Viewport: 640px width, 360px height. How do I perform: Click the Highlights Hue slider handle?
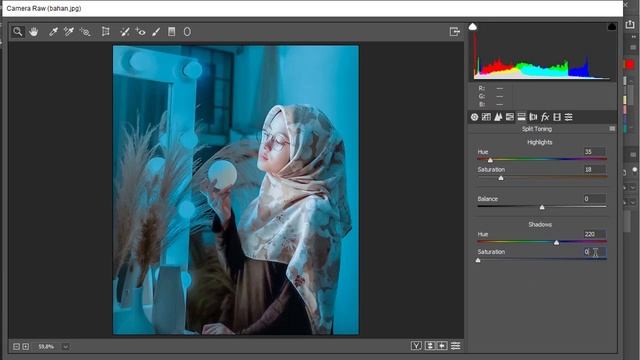tap(490, 160)
